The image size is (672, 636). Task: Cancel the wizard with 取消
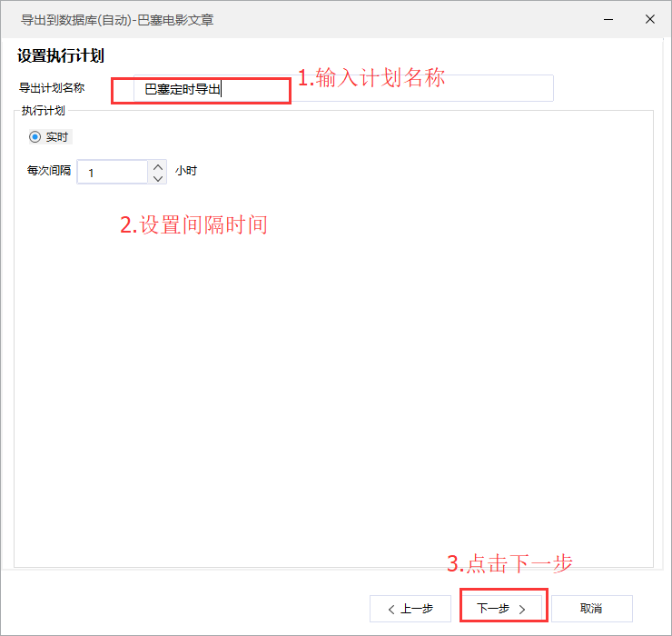click(x=591, y=609)
